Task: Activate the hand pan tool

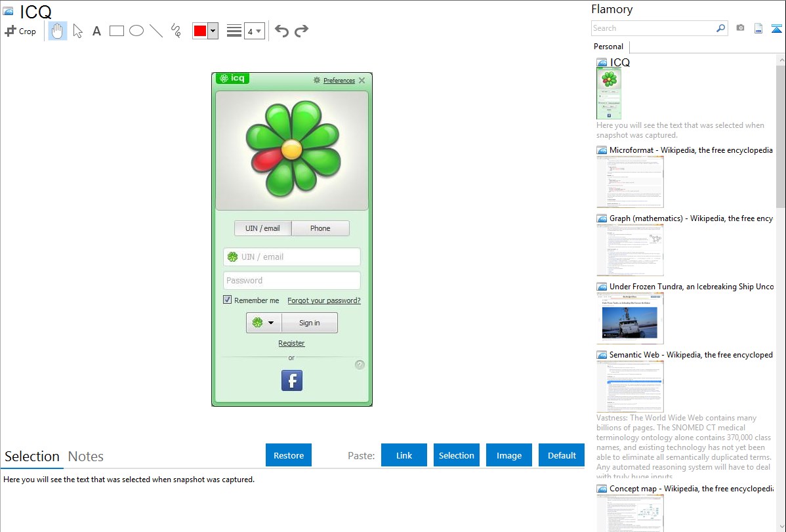Action: pyautogui.click(x=58, y=31)
